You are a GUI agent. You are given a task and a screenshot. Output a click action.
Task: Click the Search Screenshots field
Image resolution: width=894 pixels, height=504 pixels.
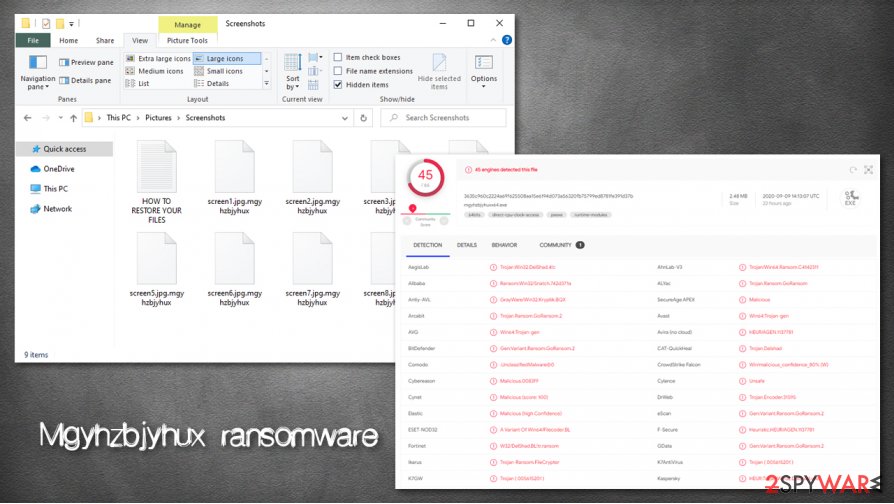[x=443, y=118]
